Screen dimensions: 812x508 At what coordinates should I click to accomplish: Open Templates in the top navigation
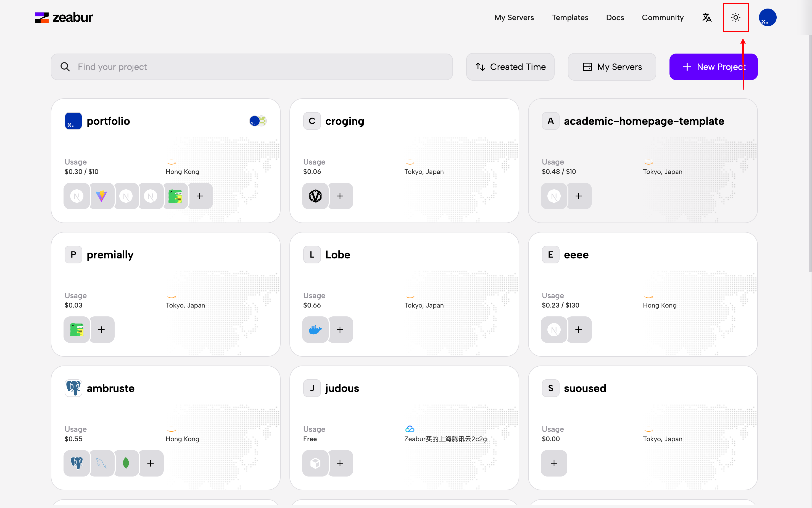tap(570, 17)
